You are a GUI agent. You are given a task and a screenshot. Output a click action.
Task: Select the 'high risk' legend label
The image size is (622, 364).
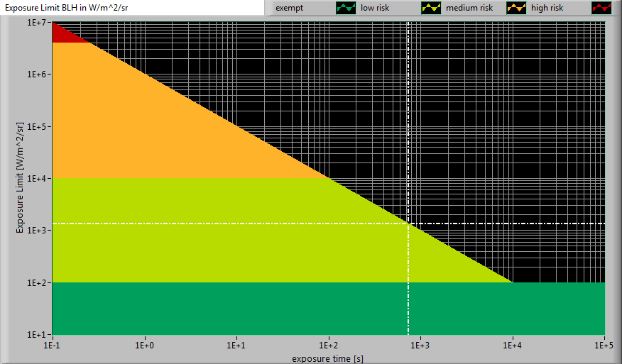point(547,9)
